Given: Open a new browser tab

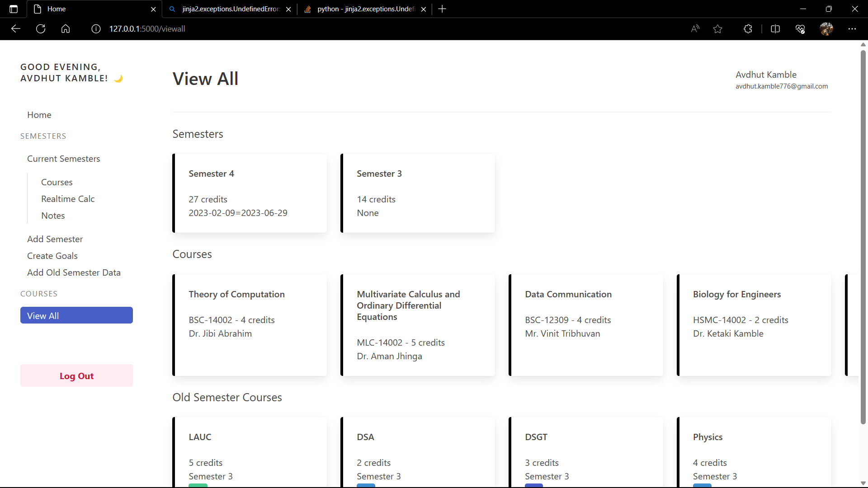Looking at the screenshot, I should click(442, 9).
